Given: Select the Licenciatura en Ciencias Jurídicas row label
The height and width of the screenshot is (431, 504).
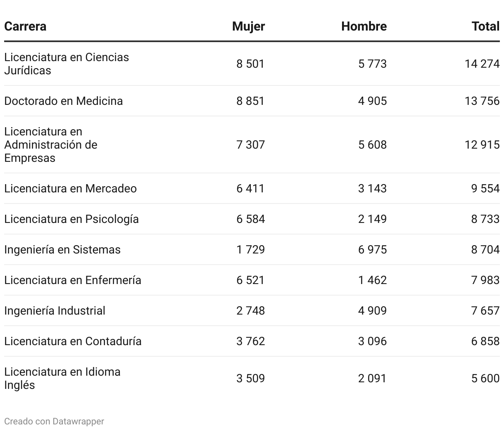Looking at the screenshot, I should 67,64.
